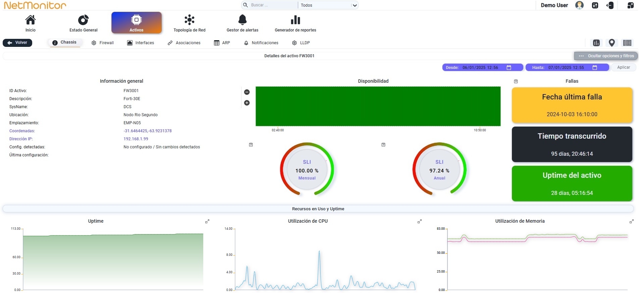Open the 192.168.1.99 IP address link
The height and width of the screenshot is (293, 644).
click(x=136, y=139)
